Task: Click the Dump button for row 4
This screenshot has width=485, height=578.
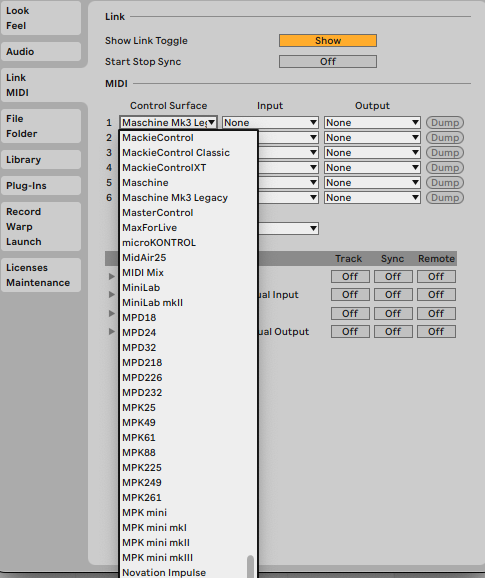Action: (x=445, y=168)
